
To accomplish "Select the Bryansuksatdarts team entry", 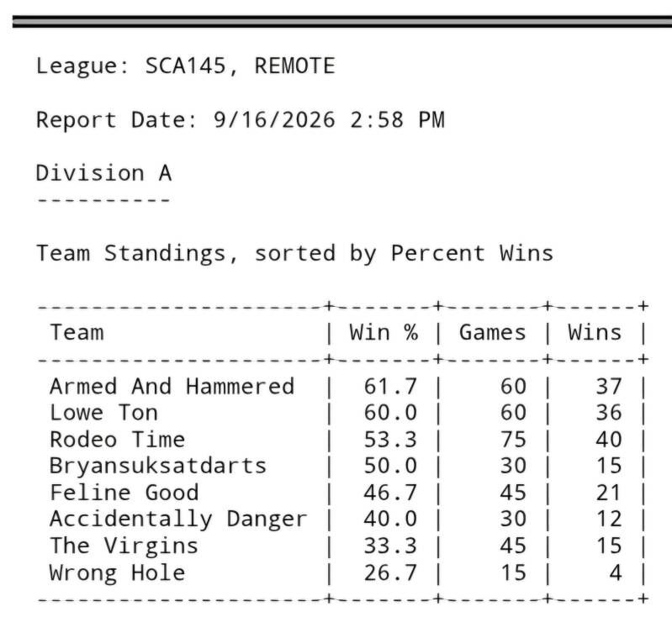I will (x=158, y=466).
